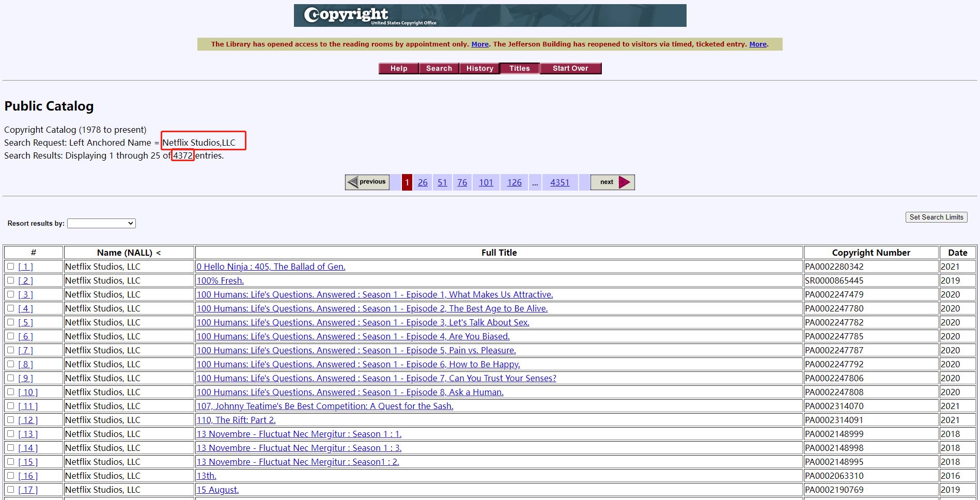
Task: Go to next results page
Action: 613,182
